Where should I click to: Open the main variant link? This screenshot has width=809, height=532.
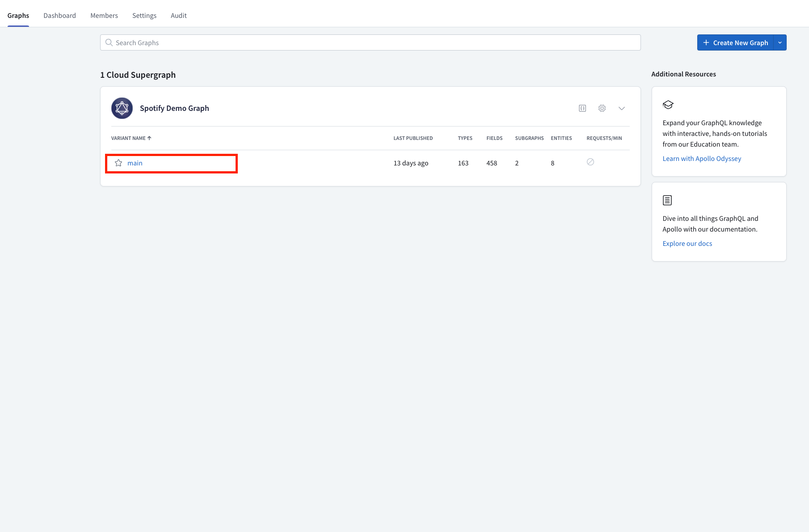[135, 163]
